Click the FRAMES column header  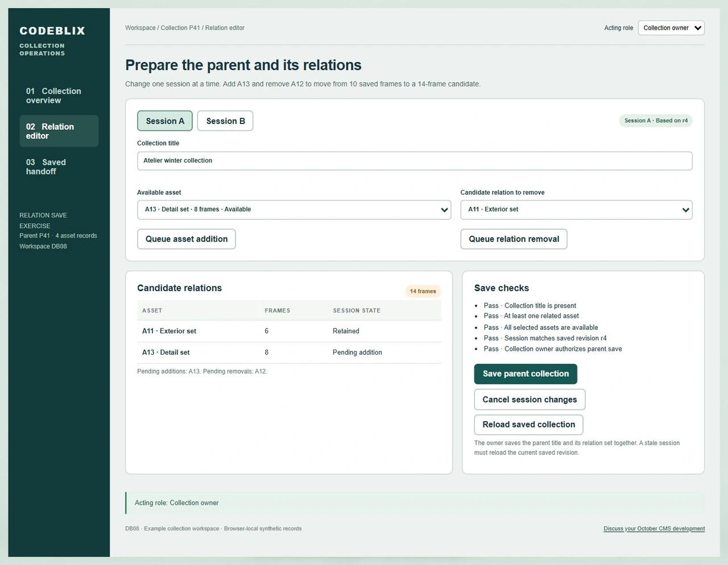pos(278,311)
